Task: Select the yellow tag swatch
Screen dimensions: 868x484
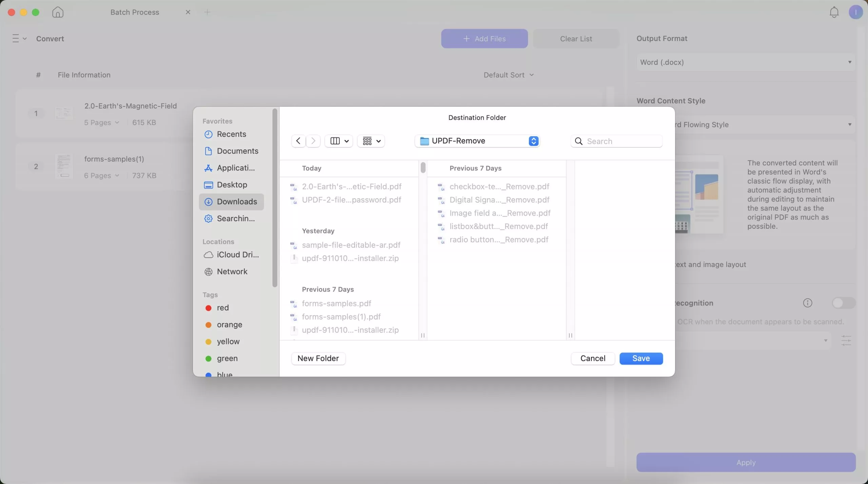Action: [208, 341]
